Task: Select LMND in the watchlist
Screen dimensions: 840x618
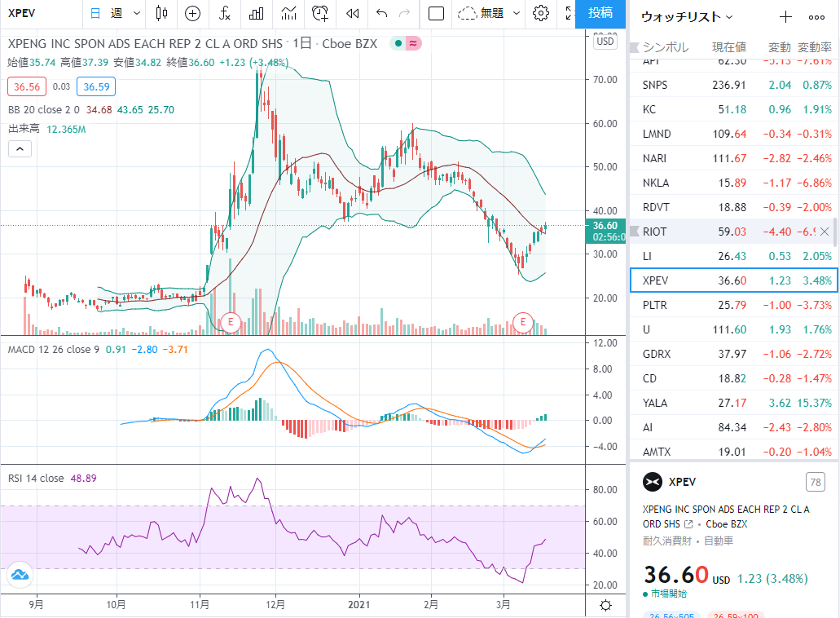Action: (732, 134)
